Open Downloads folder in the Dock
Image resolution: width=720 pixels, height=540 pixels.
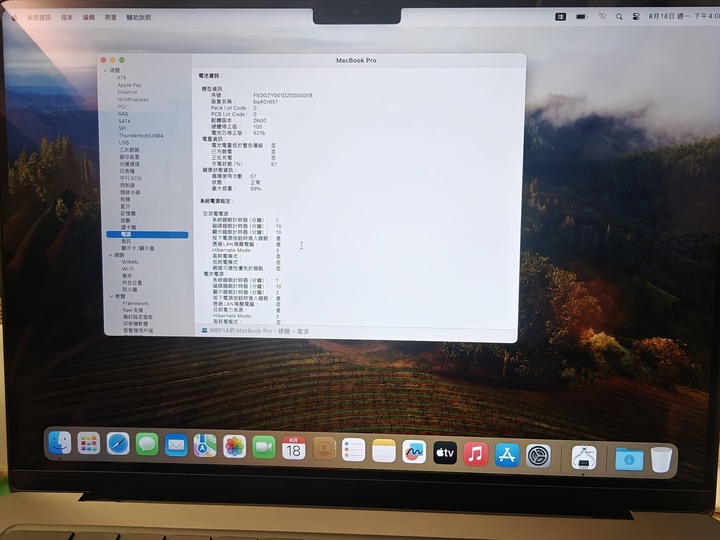(x=629, y=459)
